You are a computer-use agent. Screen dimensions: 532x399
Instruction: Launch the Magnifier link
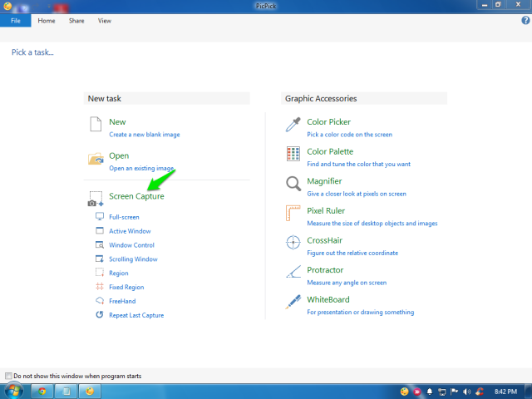pos(324,181)
